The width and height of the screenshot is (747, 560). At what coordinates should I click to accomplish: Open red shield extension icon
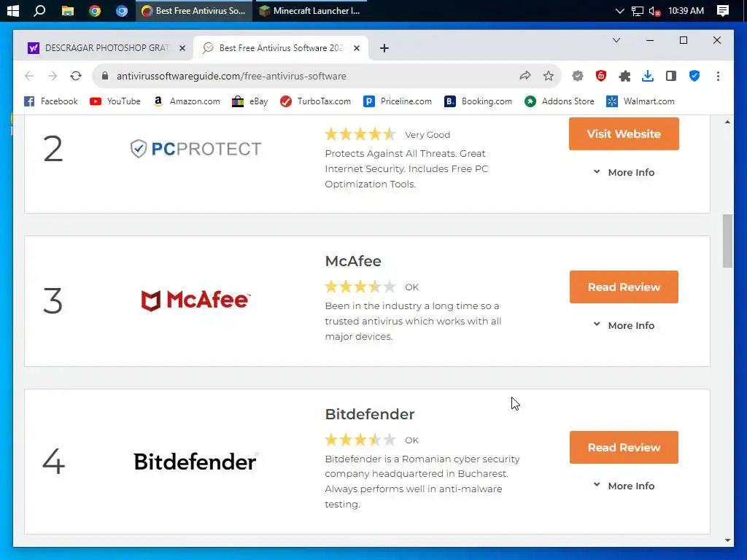point(601,76)
